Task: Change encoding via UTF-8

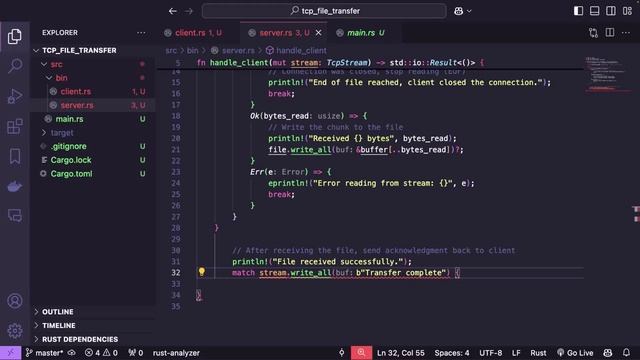Action: (x=491, y=353)
